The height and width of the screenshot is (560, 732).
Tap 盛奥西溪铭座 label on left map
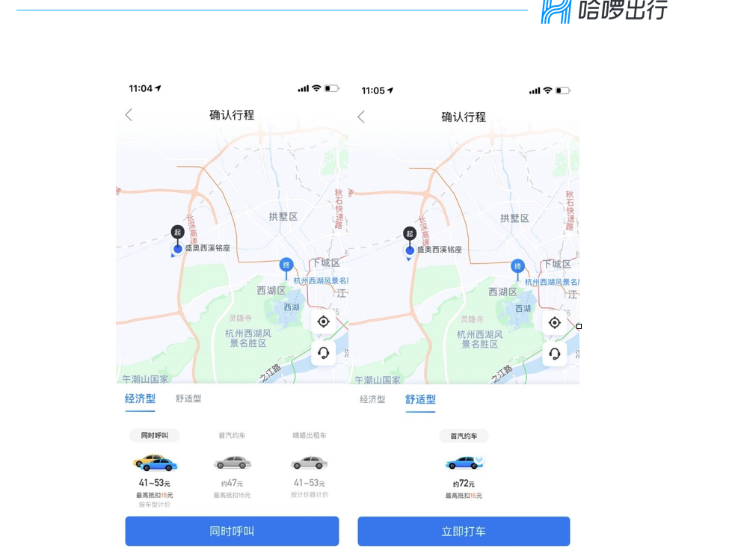tap(207, 248)
